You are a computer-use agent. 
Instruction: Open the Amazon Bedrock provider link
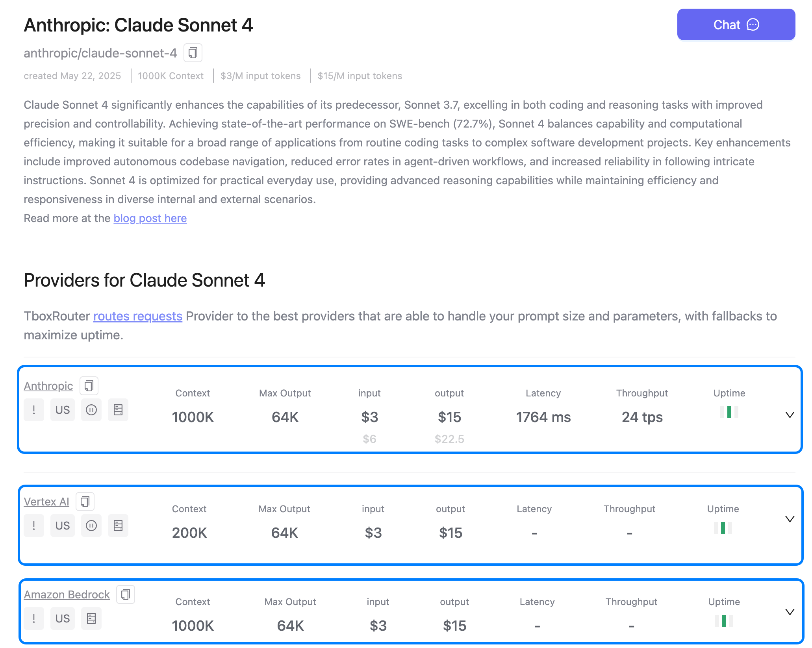pyautogui.click(x=67, y=594)
